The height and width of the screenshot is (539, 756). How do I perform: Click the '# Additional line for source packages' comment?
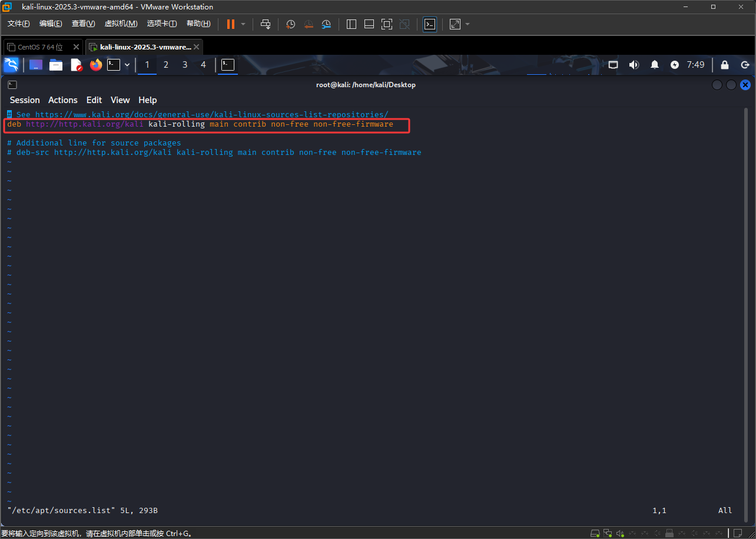click(x=94, y=143)
